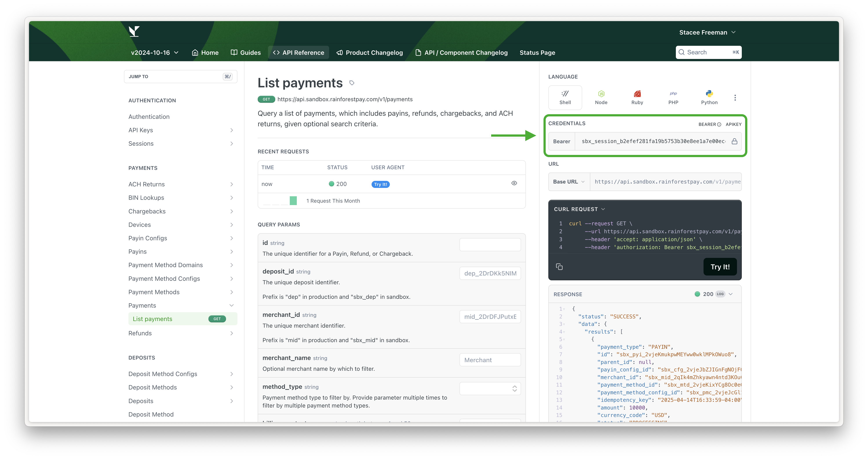Viewport: 868px width, 459px height.
Task: Open more languages via the three-dot icon
Action: [x=735, y=98]
